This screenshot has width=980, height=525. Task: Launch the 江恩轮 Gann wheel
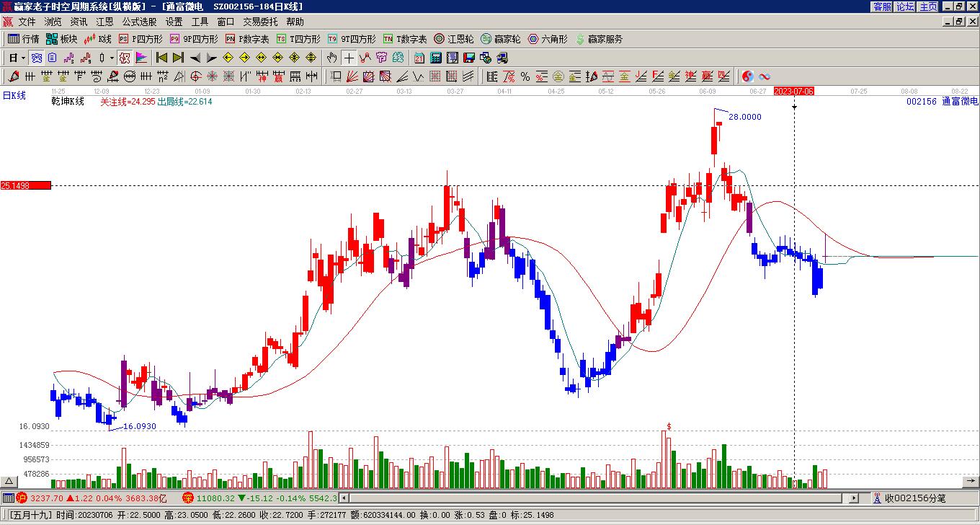[454, 39]
